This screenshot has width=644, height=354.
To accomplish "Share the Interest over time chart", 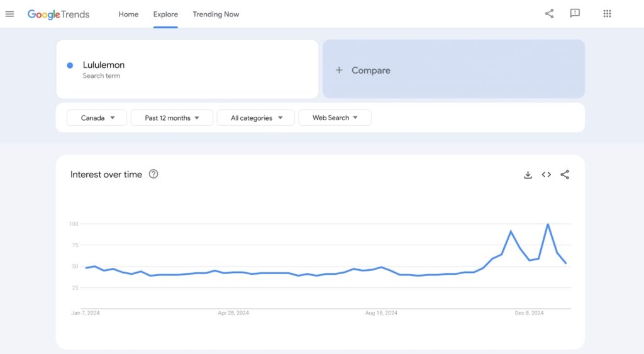I will 565,175.
